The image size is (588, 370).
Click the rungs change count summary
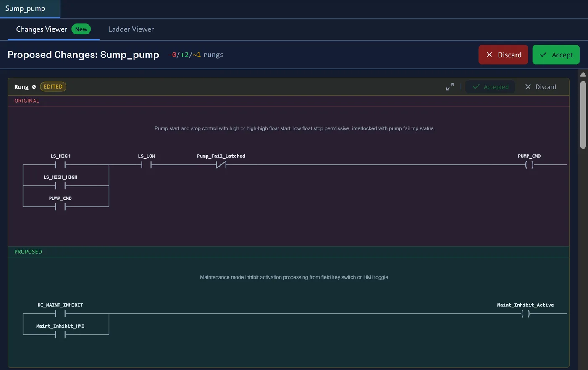click(196, 55)
